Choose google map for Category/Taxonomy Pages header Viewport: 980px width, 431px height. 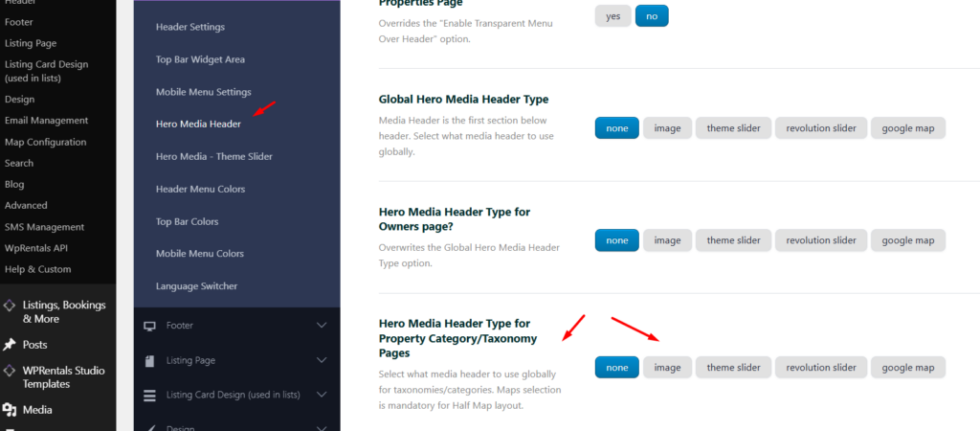(x=908, y=367)
